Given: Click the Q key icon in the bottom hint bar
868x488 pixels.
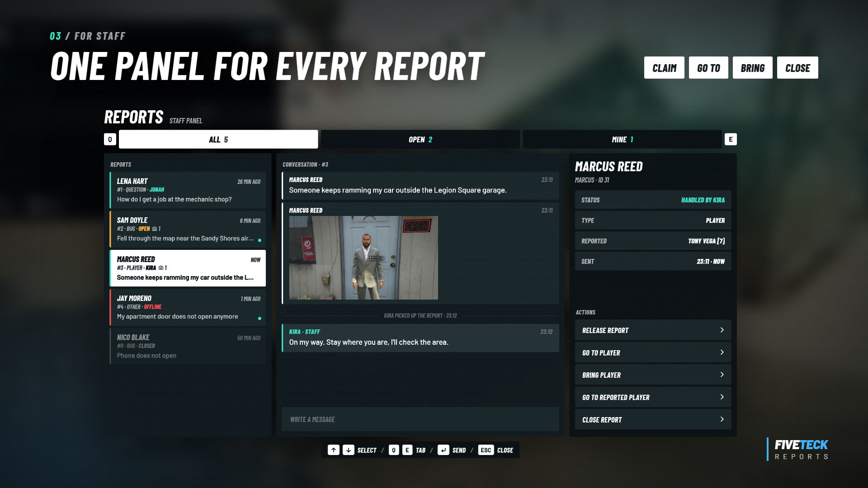Looking at the screenshot, I should pos(394,450).
